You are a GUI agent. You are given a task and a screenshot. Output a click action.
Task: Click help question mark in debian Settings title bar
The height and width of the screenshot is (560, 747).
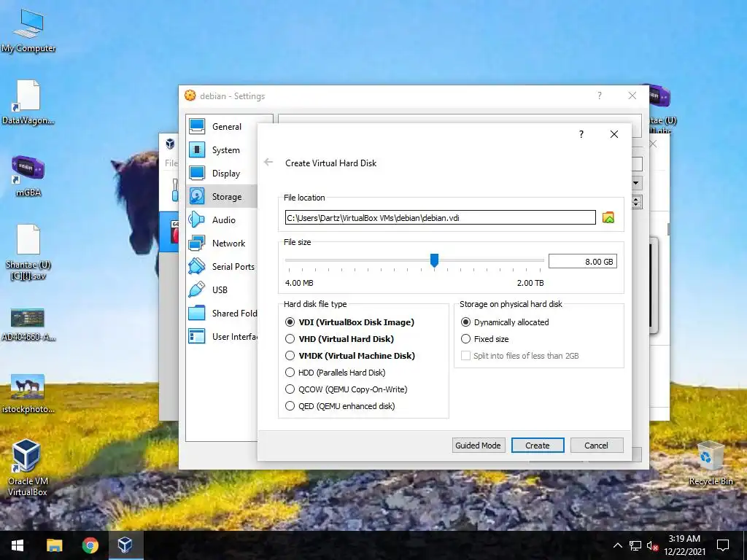600,96
